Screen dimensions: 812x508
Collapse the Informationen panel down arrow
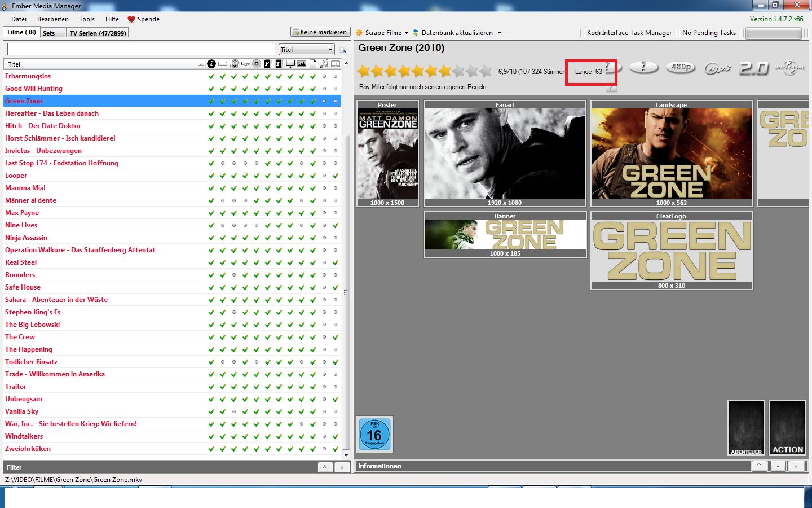[796, 466]
